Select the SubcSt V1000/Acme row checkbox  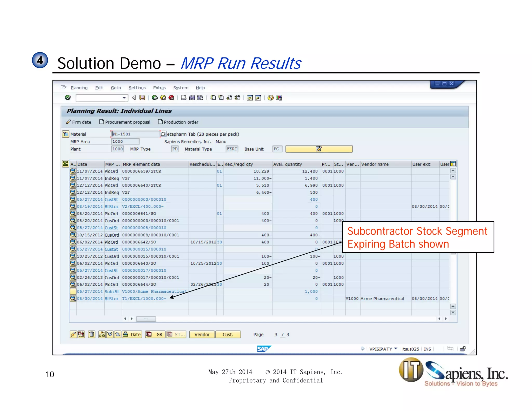(x=73, y=291)
